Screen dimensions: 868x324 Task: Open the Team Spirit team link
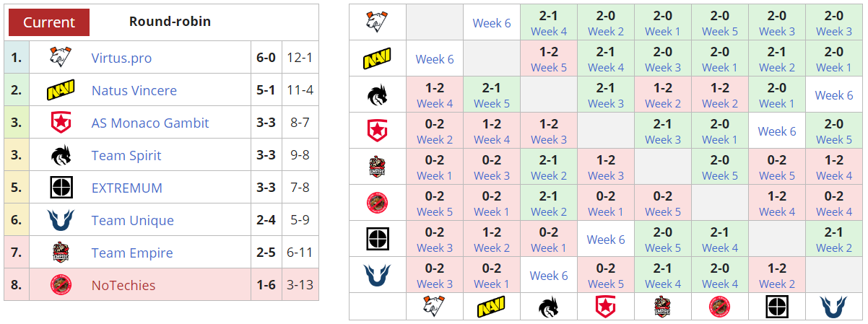(126, 155)
